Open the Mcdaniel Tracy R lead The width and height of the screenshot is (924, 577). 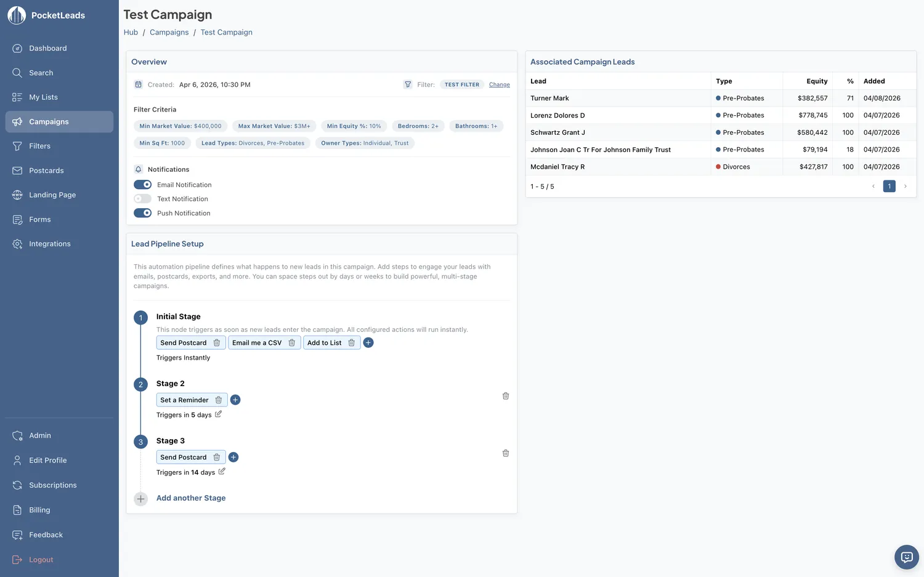click(721, 167)
